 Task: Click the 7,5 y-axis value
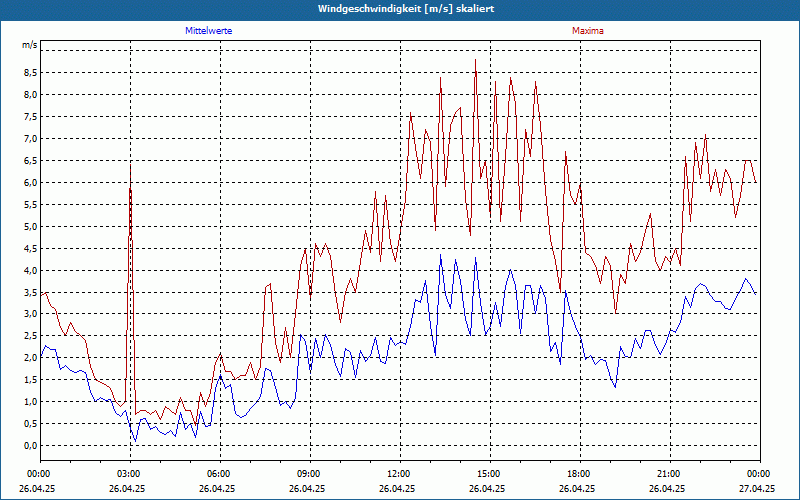tap(30, 116)
